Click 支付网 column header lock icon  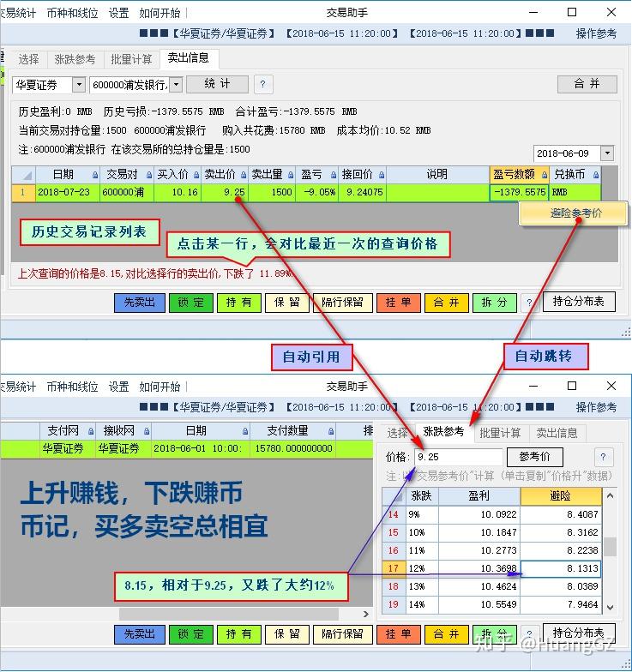pos(91,431)
